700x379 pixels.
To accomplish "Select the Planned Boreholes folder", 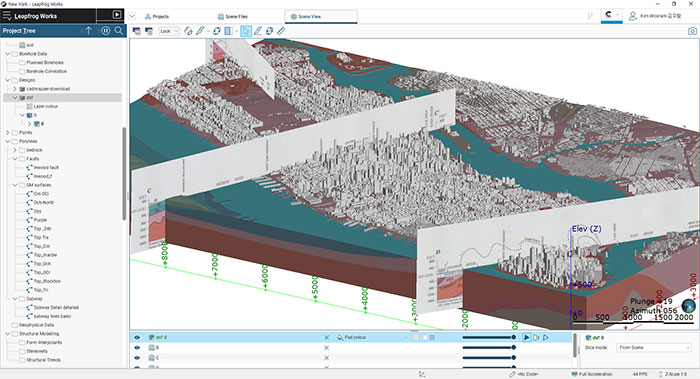I will (x=45, y=62).
